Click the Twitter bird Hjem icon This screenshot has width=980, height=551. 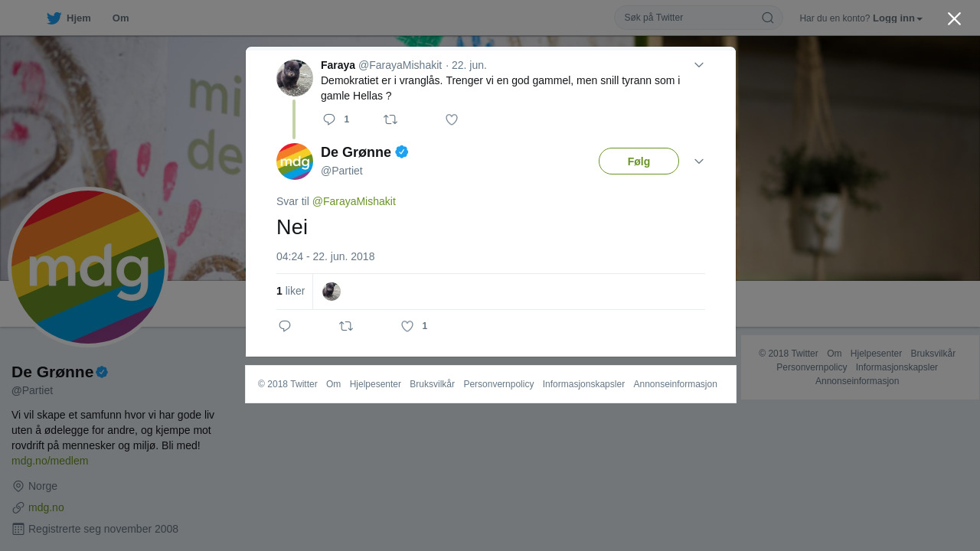click(54, 18)
